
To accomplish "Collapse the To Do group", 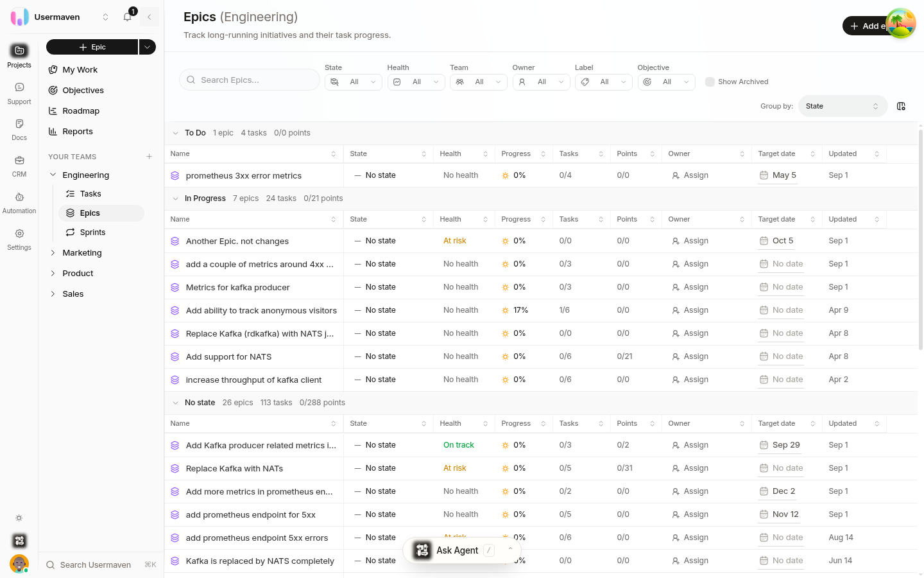I will coord(175,133).
